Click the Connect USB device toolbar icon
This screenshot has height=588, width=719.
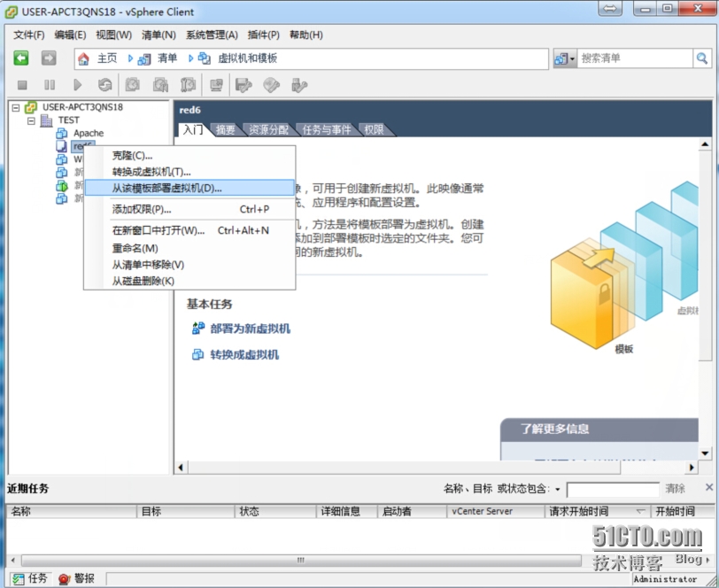tap(299, 85)
